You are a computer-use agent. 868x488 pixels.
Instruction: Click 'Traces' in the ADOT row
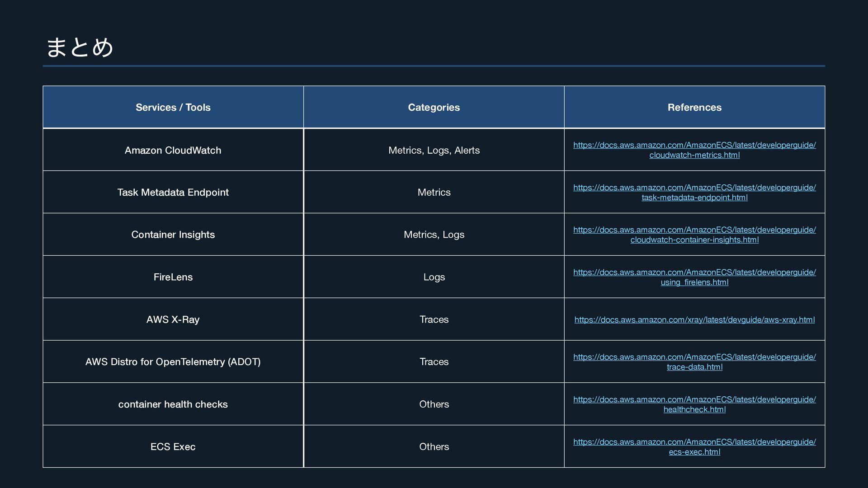click(x=434, y=361)
